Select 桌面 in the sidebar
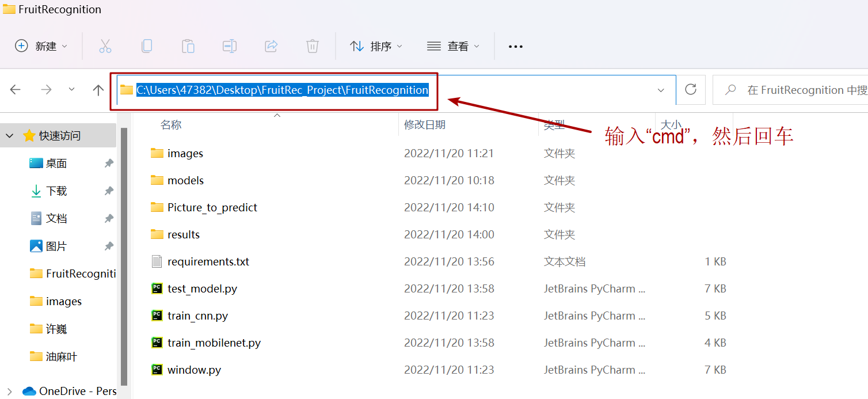 tap(56, 164)
